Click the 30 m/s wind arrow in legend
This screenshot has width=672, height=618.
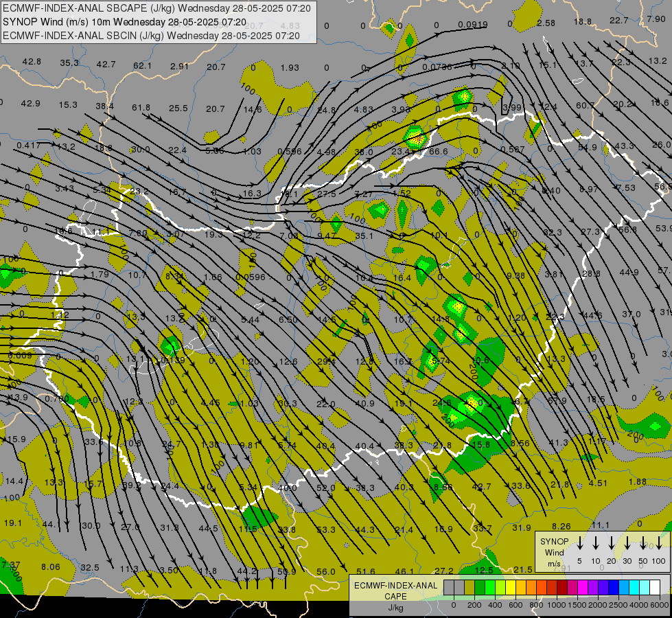point(627,543)
